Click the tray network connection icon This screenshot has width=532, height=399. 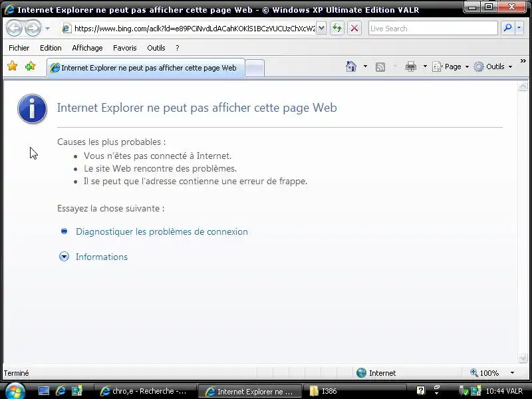476,391
